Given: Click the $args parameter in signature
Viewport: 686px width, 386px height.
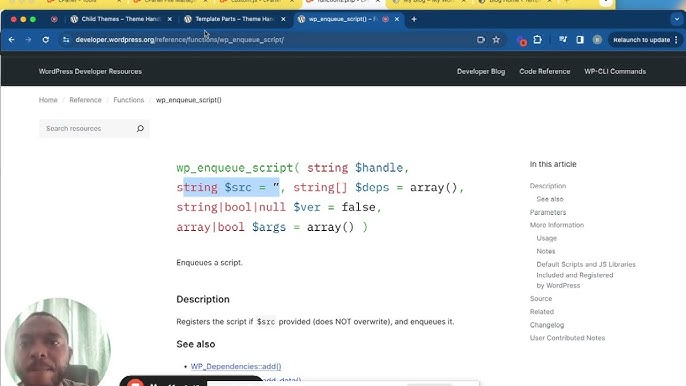Looking at the screenshot, I should pos(269,227).
